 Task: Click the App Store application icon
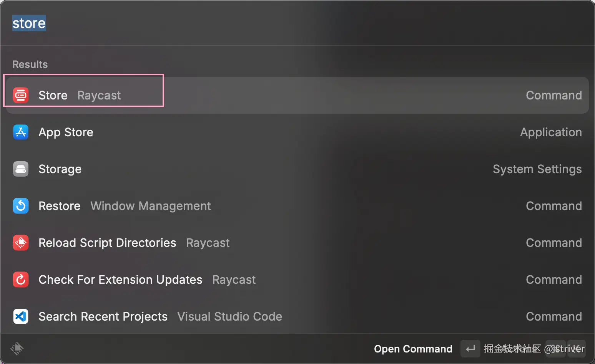point(21,132)
